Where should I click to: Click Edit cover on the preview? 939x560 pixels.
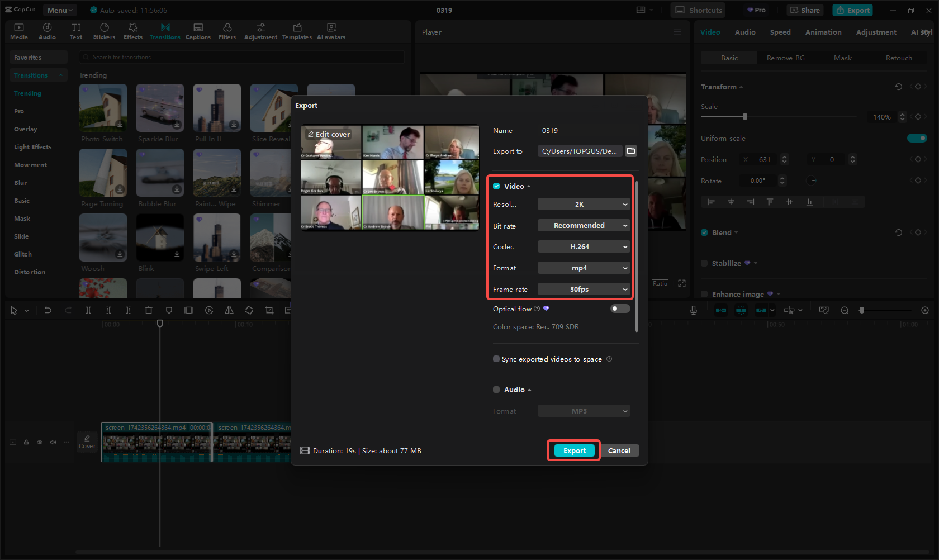[x=329, y=134]
